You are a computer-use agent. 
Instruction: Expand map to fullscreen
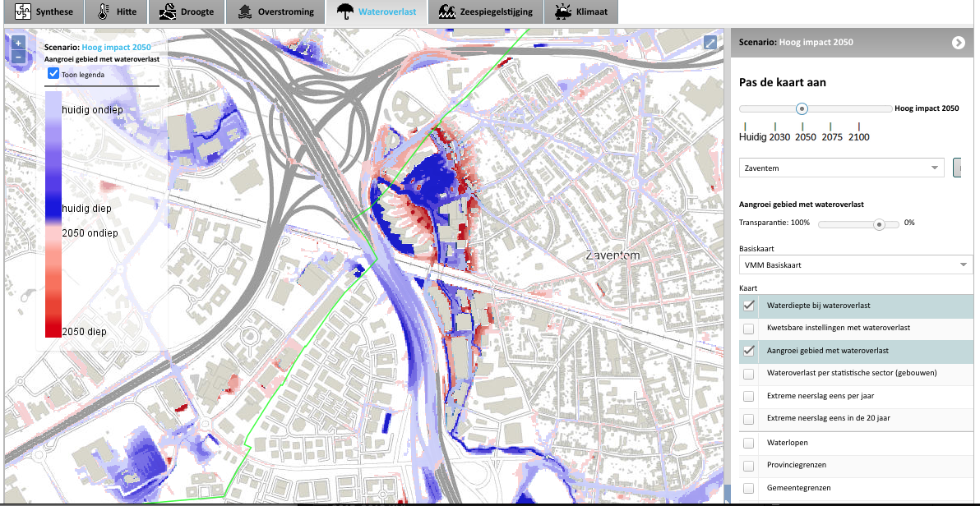pyautogui.click(x=710, y=43)
